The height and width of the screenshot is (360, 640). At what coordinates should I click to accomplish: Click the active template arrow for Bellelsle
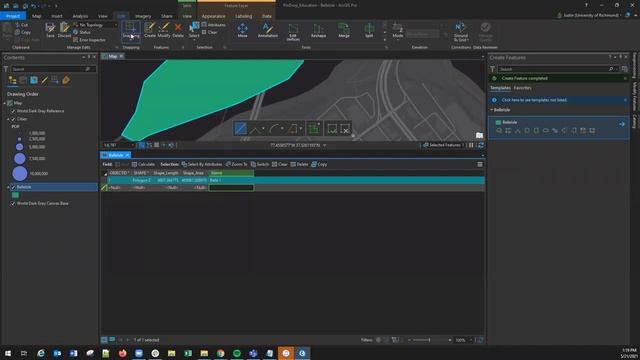pyautogui.click(x=622, y=124)
